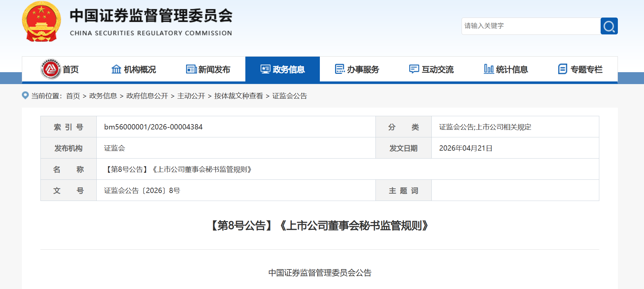Click the 发文日期 table header cell
The width and height of the screenshot is (644, 289).
pos(404,148)
